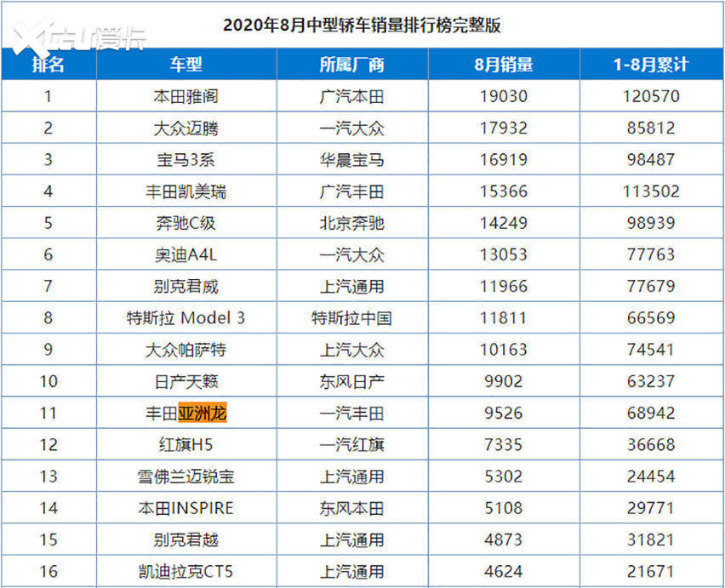Click August sales value 4873
Image resolution: width=725 pixels, height=588 pixels.
(504, 539)
